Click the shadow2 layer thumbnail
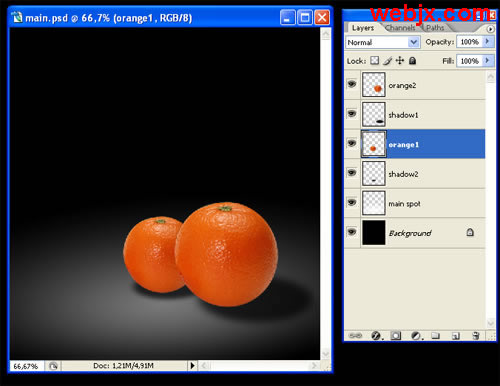500x386 pixels. [x=374, y=174]
